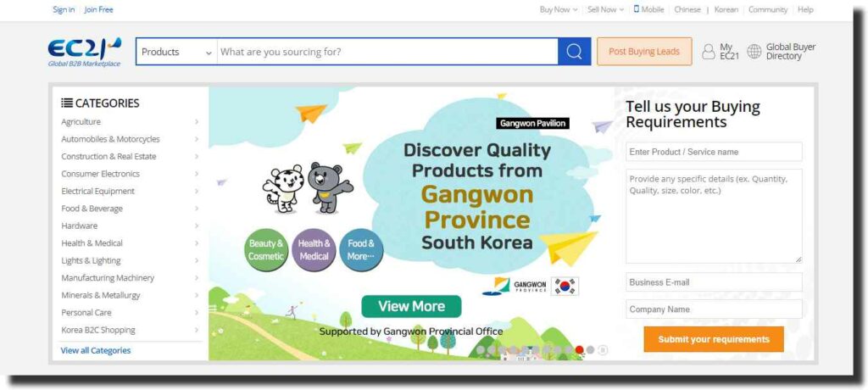Click the Business E-mail input field
This screenshot has width=868, height=390.
[714, 282]
